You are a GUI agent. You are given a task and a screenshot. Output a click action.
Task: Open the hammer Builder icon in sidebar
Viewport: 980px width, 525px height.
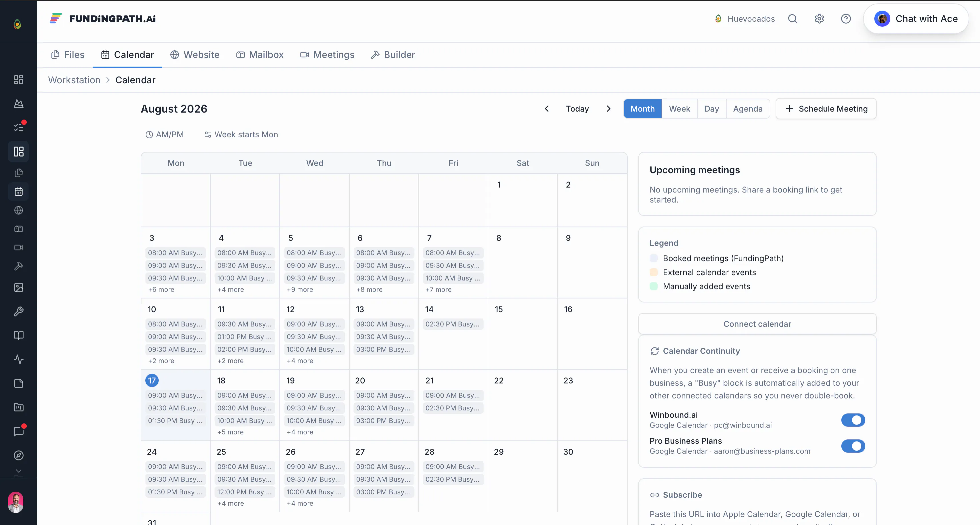(x=18, y=266)
